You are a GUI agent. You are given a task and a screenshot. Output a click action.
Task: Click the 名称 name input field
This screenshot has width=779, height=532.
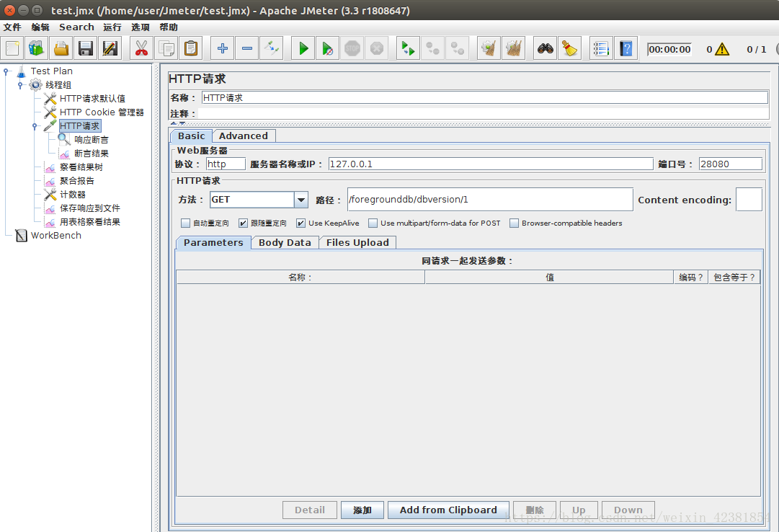pyautogui.click(x=485, y=97)
